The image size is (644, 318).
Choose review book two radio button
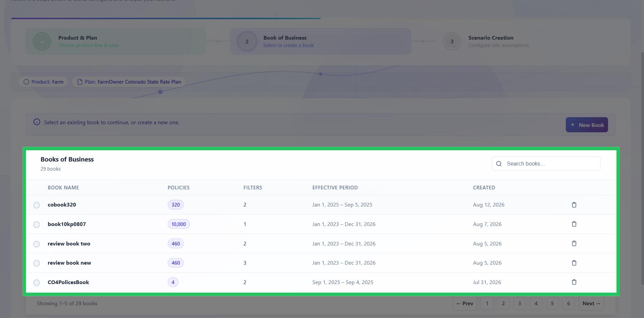point(37,244)
